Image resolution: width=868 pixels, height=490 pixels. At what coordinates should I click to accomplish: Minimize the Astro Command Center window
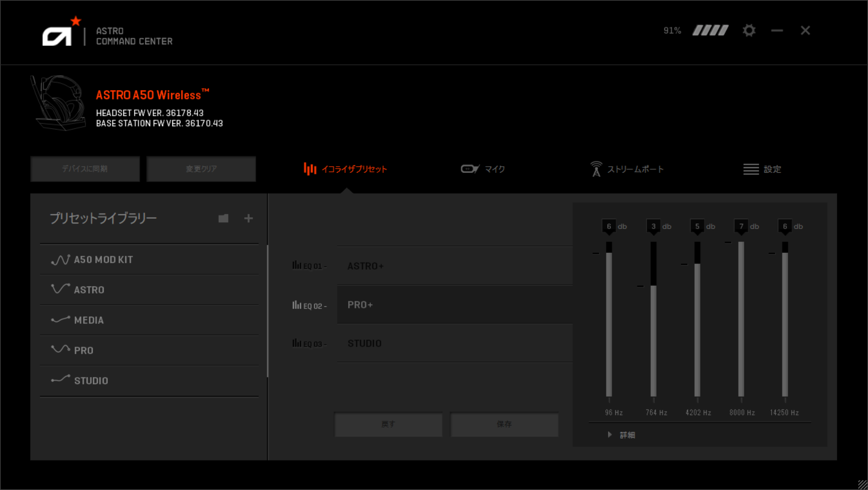(x=777, y=30)
